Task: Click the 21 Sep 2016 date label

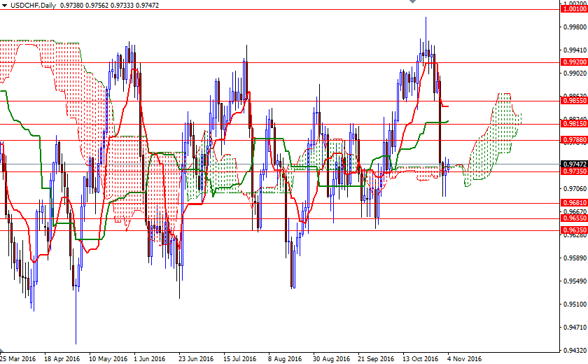Action: [376, 359]
